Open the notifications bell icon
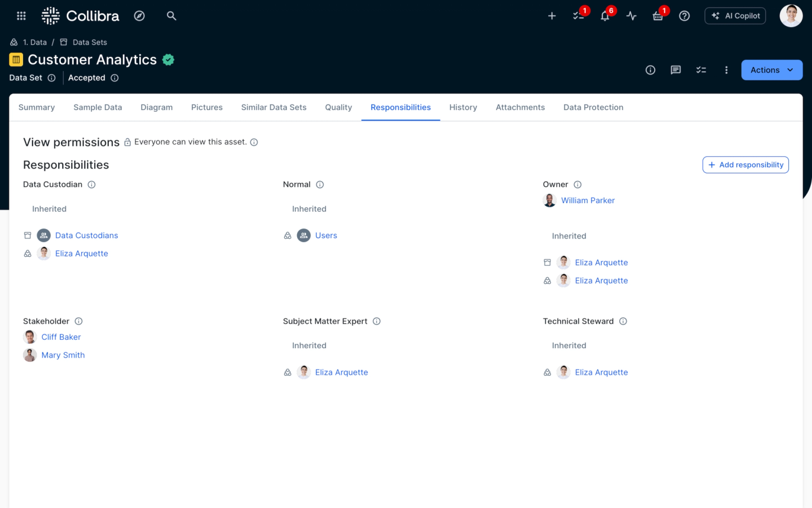The height and width of the screenshot is (508, 812). [604, 16]
